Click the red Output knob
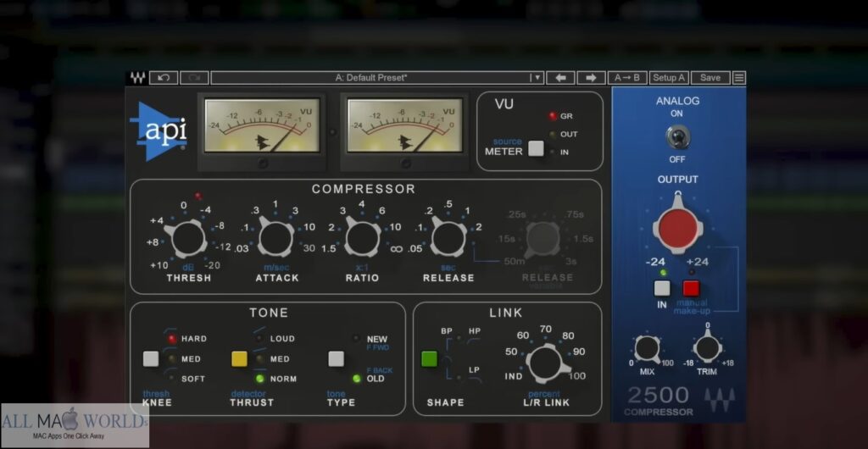868x449 pixels. (677, 226)
